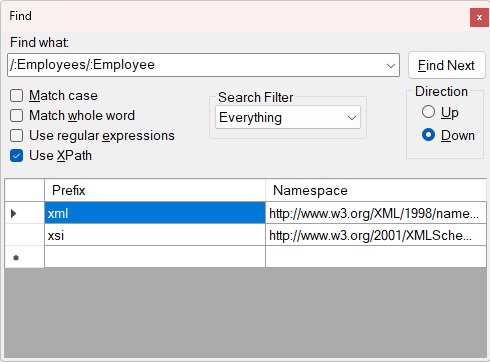
Task: Click the 2001/XMLSchema namespace cell
Action: 376,235
